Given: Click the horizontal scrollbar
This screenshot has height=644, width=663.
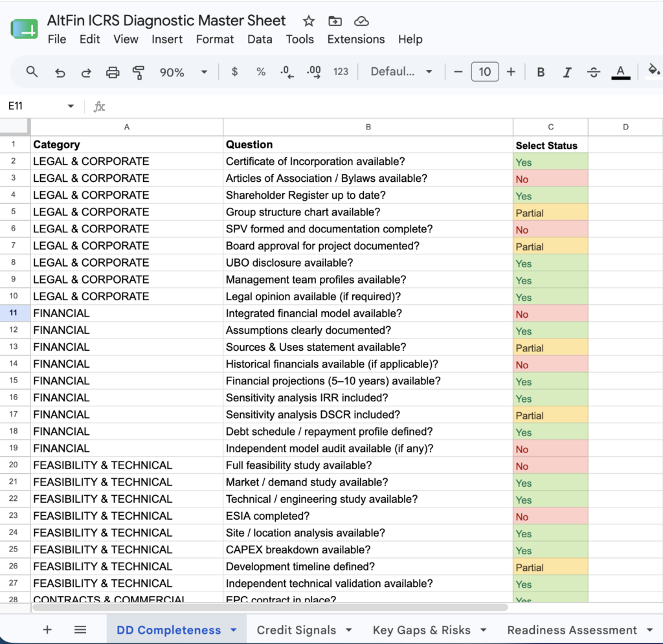Looking at the screenshot, I should tap(270, 607).
